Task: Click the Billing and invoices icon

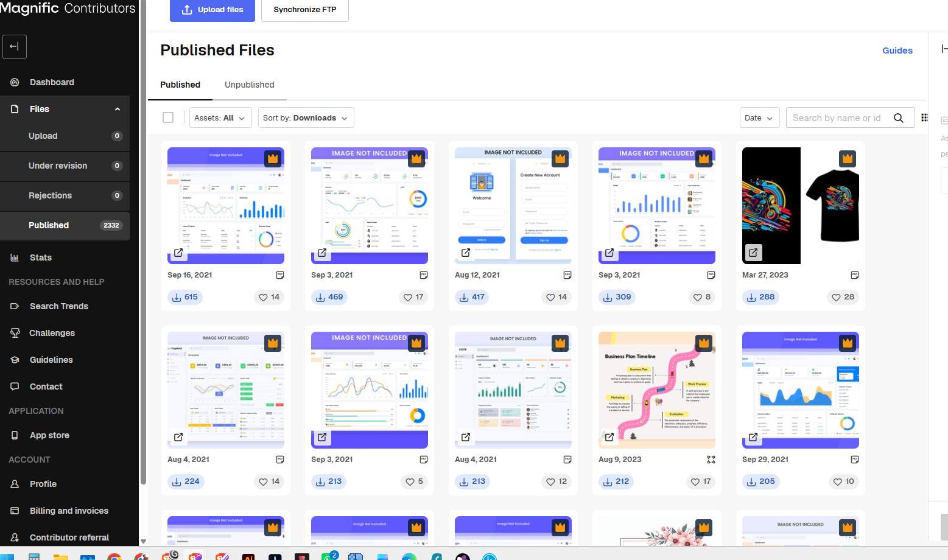Action: (15, 511)
